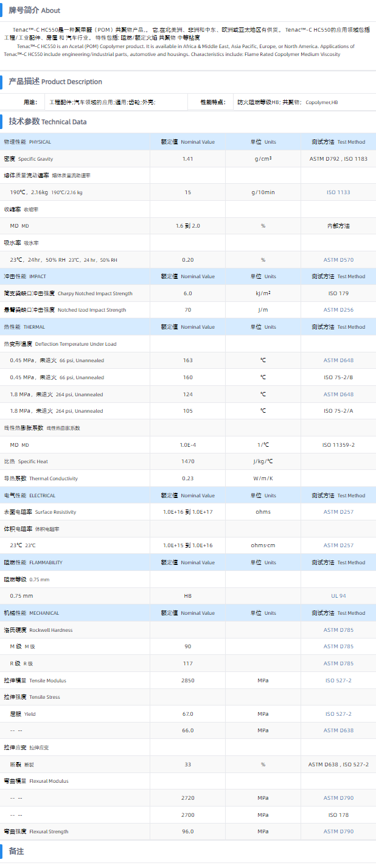Select the Tensile Modulus value 2850
The height and width of the screenshot is (868, 376).
(x=188, y=681)
